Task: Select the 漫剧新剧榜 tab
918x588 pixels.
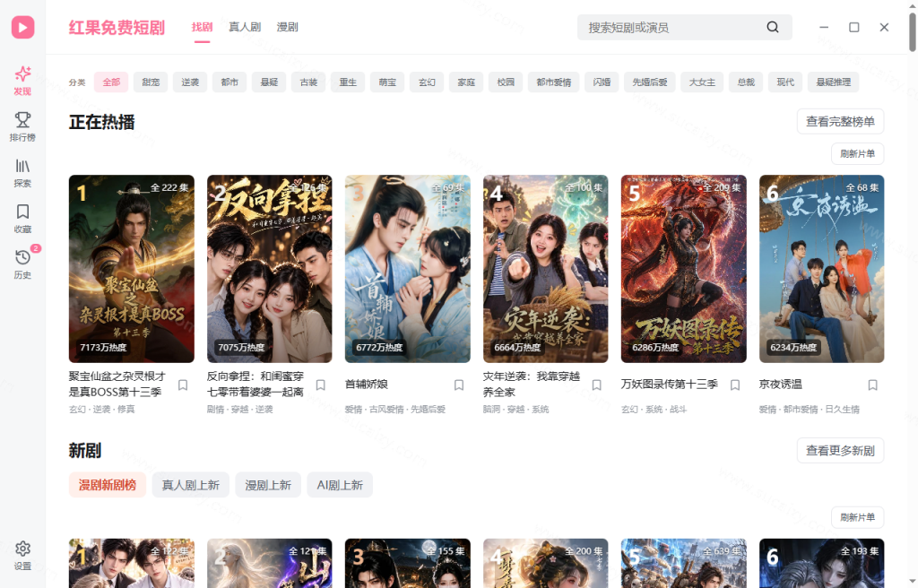Action: 108,485
